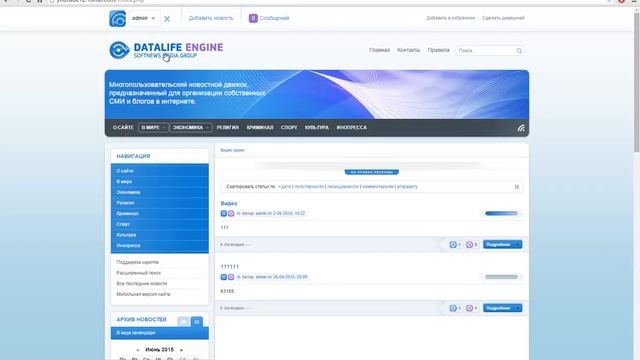Click the RSS feed icon in menu bar
The height and width of the screenshot is (360, 640).
pos(521,128)
